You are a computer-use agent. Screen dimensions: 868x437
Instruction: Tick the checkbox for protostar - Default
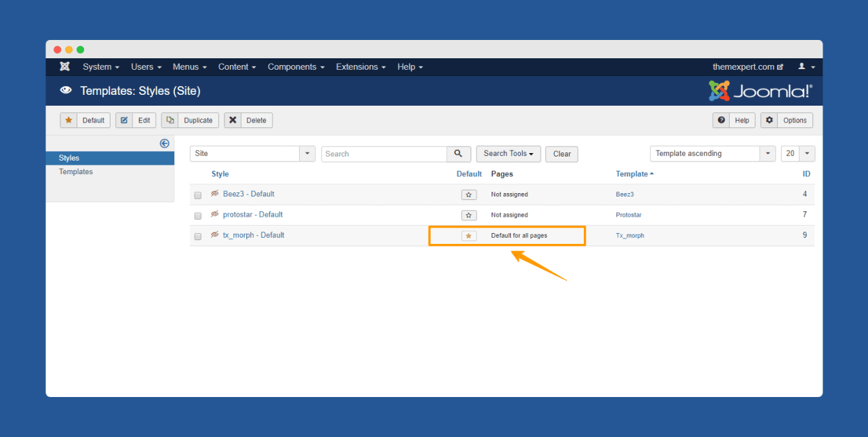[x=198, y=215]
